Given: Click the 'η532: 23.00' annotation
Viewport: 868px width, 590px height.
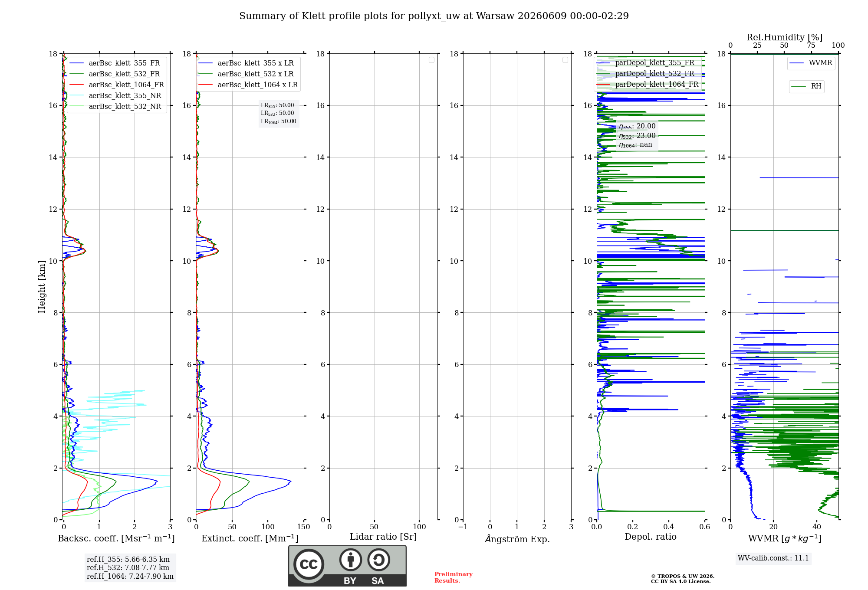Looking at the screenshot, I should pyautogui.click(x=637, y=136).
